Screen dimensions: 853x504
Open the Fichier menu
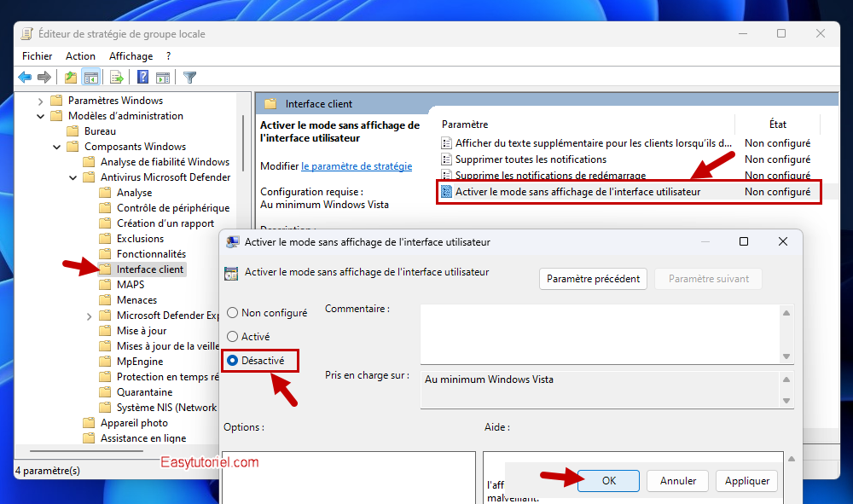[x=37, y=56]
